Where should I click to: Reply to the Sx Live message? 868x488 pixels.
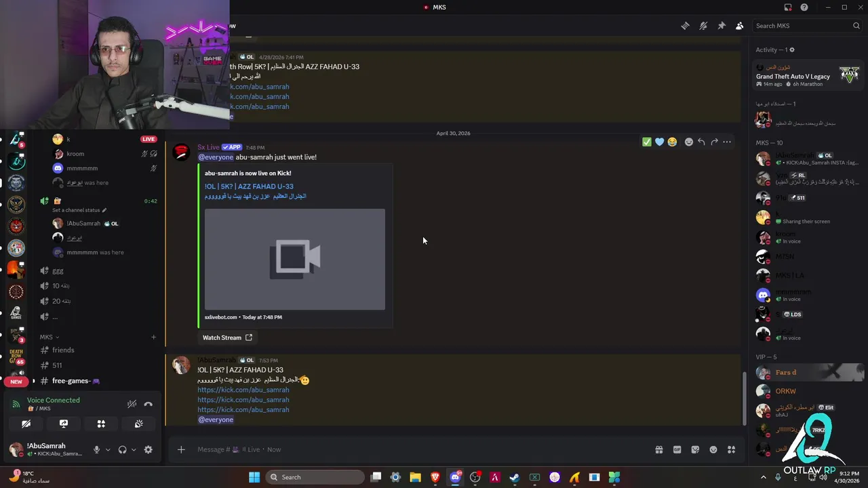[x=701, y=142]
